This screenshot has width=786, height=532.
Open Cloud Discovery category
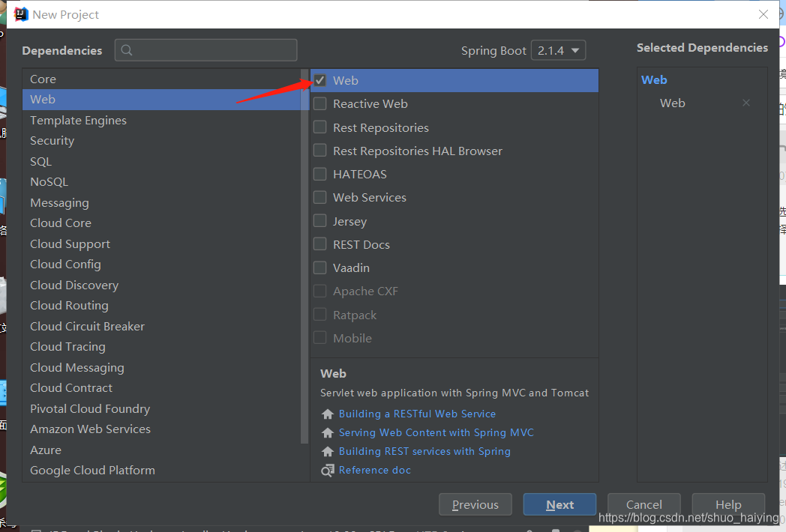[162, 285]
